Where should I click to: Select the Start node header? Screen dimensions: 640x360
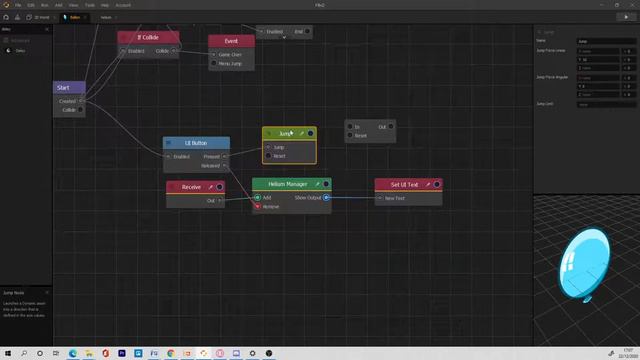69,87
